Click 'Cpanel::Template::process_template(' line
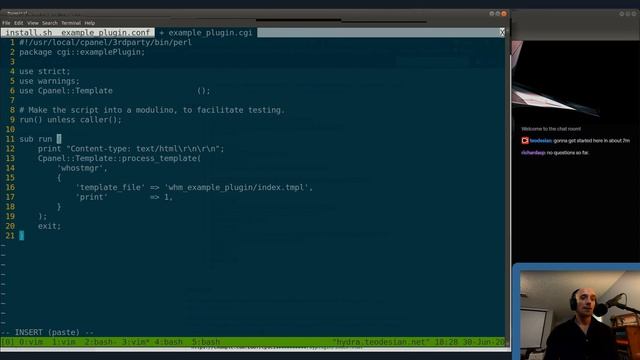 (119, 158)
